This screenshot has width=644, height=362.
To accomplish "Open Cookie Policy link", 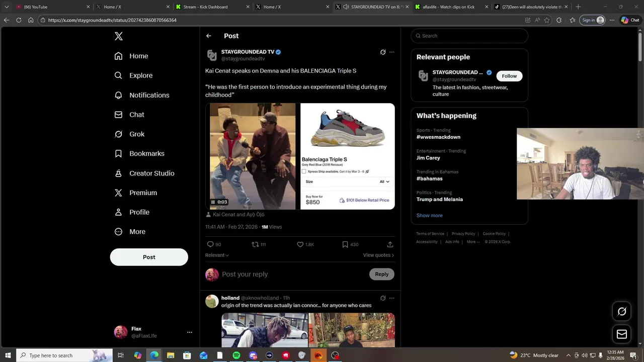I will coord(494,234).
